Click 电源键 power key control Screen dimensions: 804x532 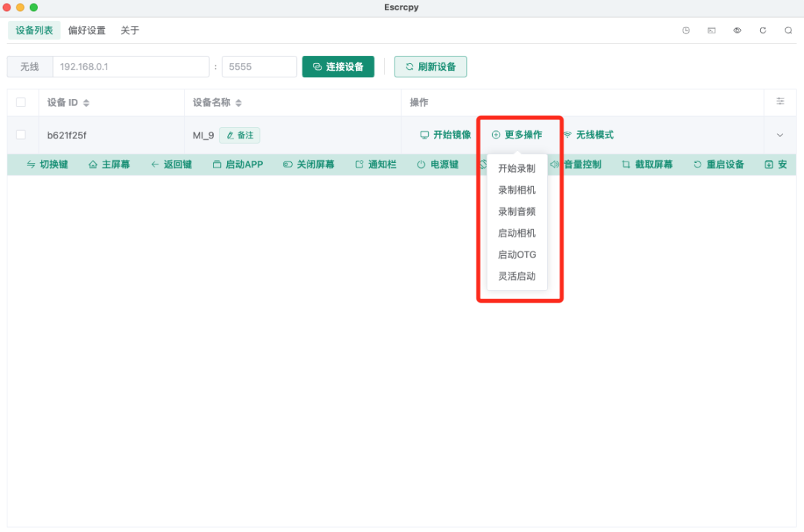(437, 164)
